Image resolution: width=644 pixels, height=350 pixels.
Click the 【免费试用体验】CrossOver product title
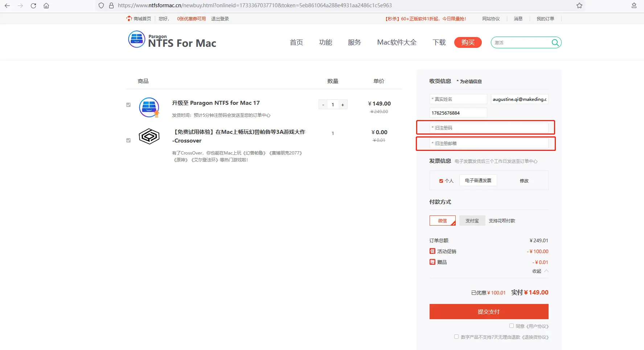coord(239,136)
